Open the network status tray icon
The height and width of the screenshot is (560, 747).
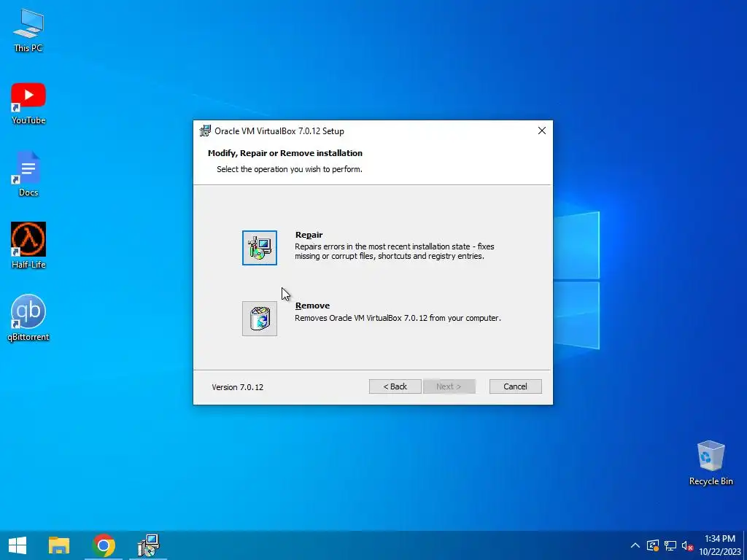coord(670,545)
